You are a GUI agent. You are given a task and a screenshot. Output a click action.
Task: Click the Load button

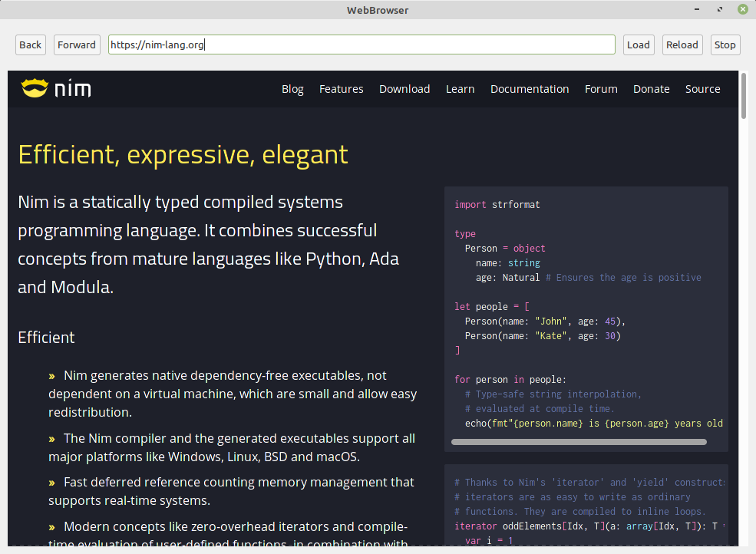(639, 45)
